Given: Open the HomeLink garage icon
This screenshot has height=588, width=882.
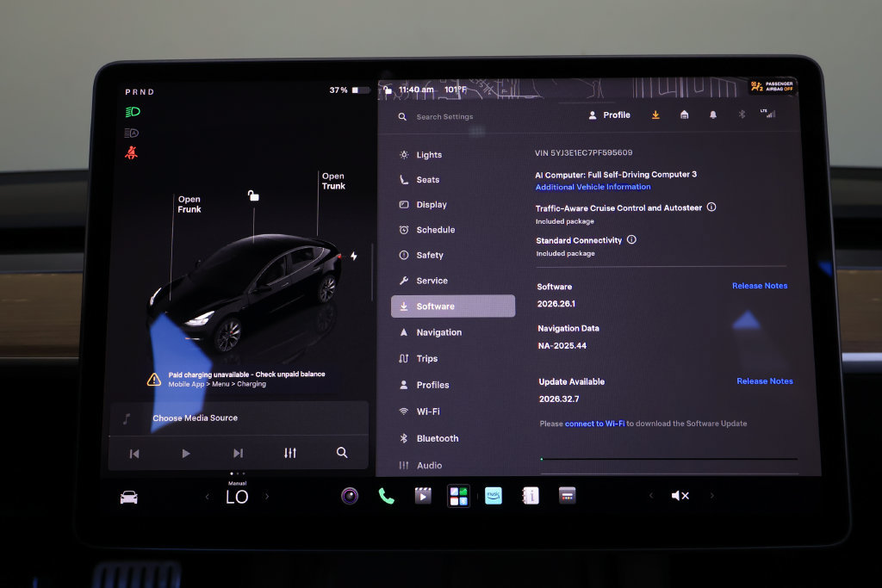Looking at the screenshot, I should [x=684, y=115].
